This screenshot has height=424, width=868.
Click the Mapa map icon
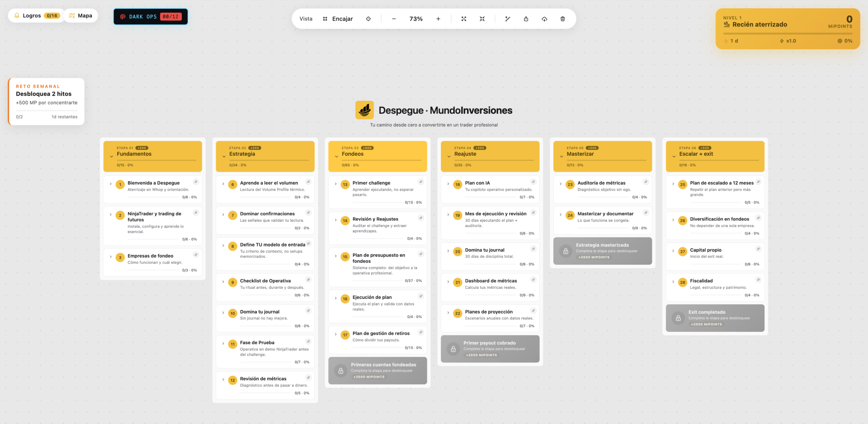coord(72,16)
